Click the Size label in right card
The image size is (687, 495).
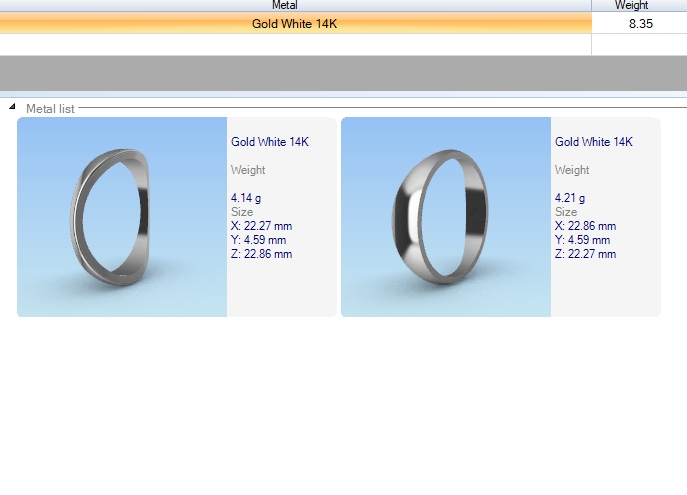click(566, 212)
